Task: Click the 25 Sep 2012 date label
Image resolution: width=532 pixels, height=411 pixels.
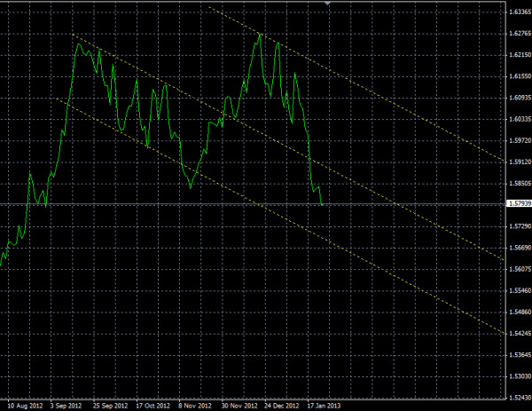Action: (x=111, y=406)
